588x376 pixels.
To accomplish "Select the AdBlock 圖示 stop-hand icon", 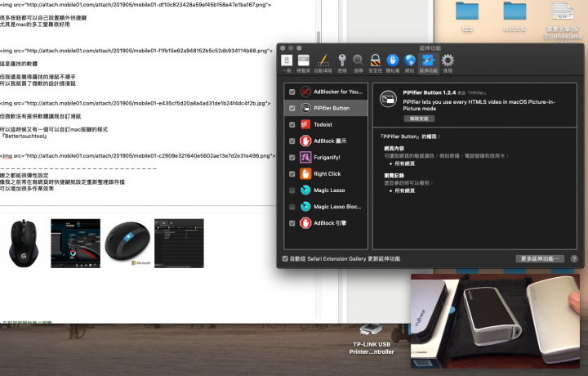I will [305, 141].
